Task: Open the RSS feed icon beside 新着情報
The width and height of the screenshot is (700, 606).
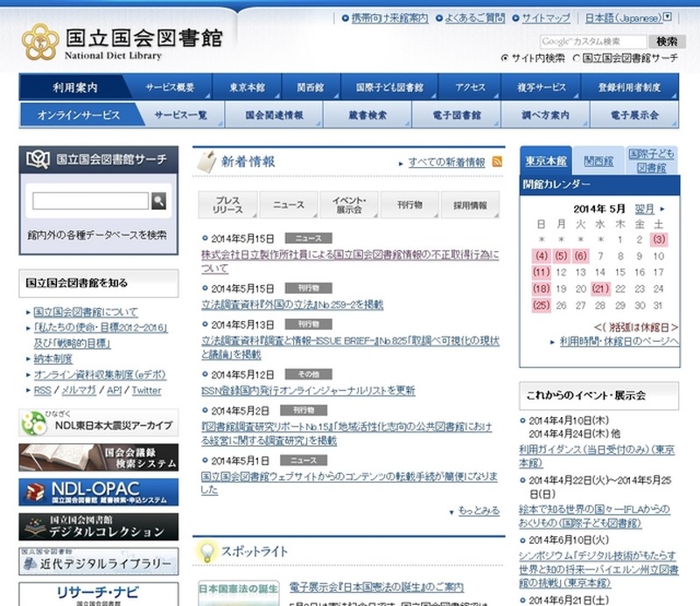Action: click(x=497, y=162)
